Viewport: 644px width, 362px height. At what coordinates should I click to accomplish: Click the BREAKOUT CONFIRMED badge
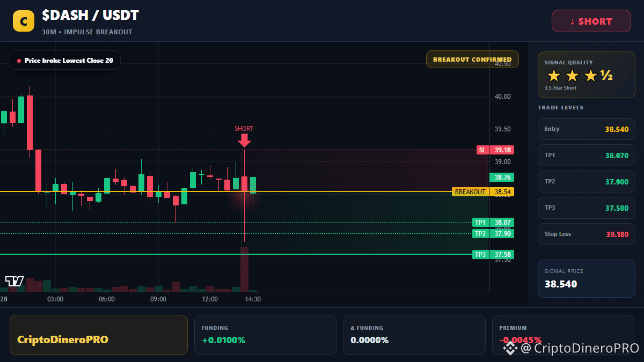472,60
